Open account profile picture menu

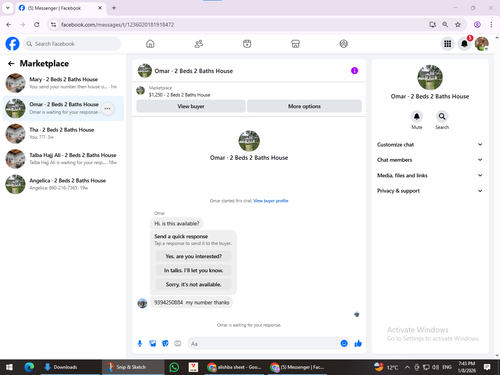(x=482, y=44)
